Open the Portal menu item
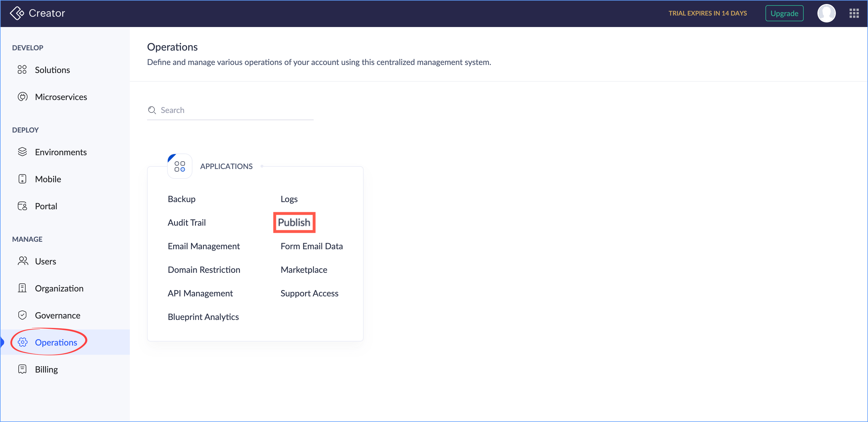868x422 pixels. (46, 206)
